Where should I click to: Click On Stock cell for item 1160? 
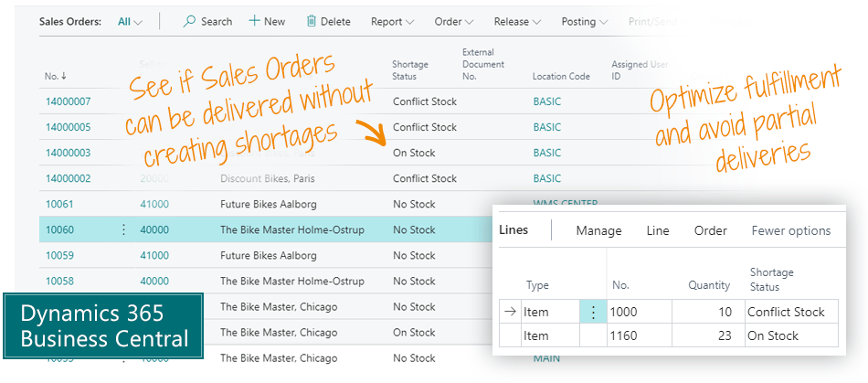[791, 335]
